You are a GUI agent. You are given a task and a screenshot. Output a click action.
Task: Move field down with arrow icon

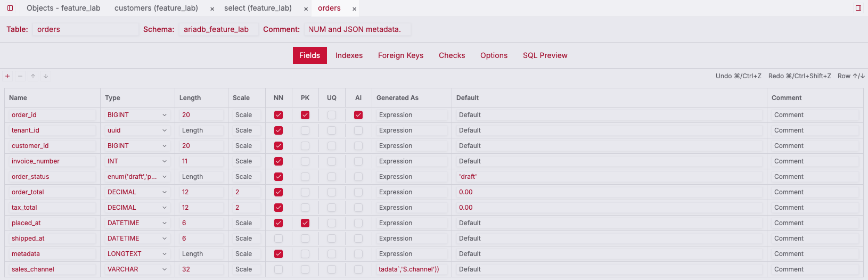coord(46,76)
